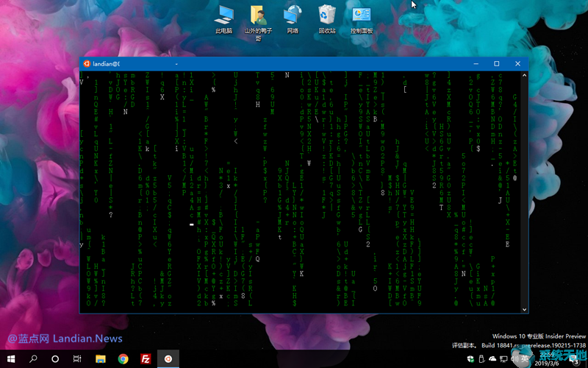Viewport: 588px width, 368px height.
Task: Open Task View on taskbar
Action: tap(77, 359)
